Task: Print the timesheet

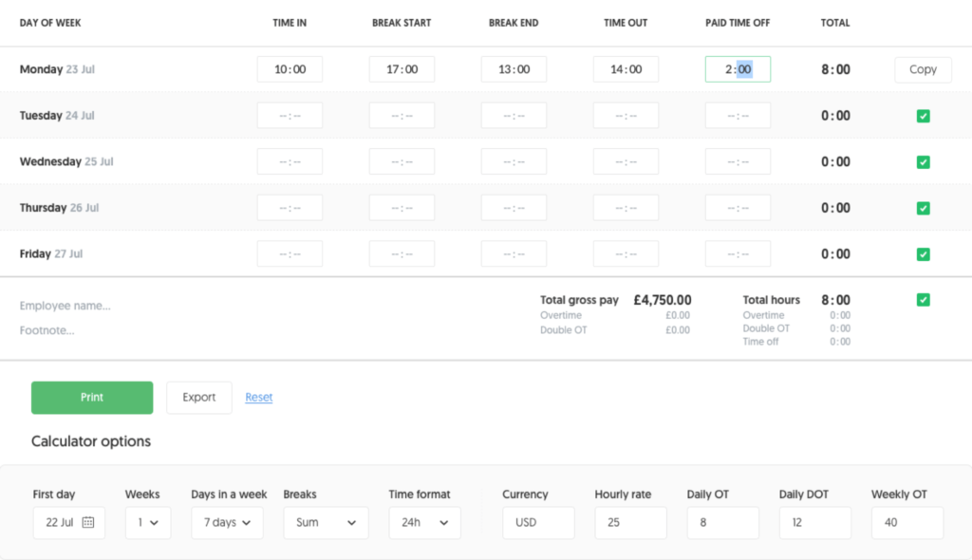Action: tap(91, 398)
